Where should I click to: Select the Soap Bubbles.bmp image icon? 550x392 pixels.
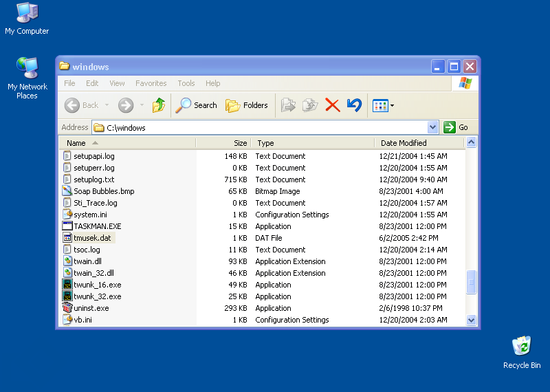click(x=67, y=191)
